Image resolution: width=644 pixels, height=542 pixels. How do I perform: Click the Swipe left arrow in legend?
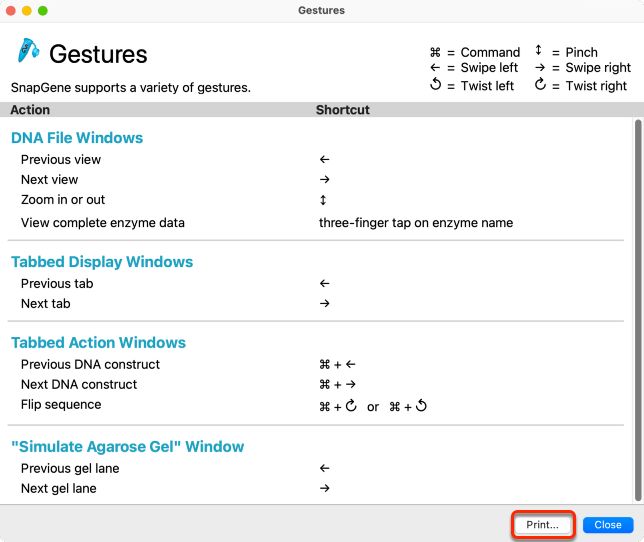435,67
